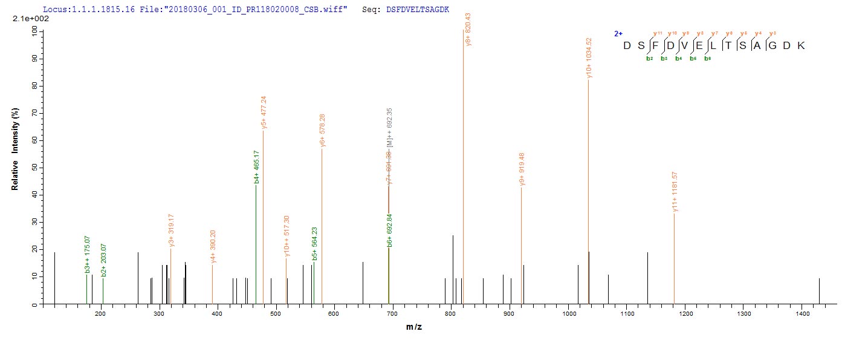Select the y10+ 1034.52 peak label
The height and width of the screenshot is (340, 868).
589,58
